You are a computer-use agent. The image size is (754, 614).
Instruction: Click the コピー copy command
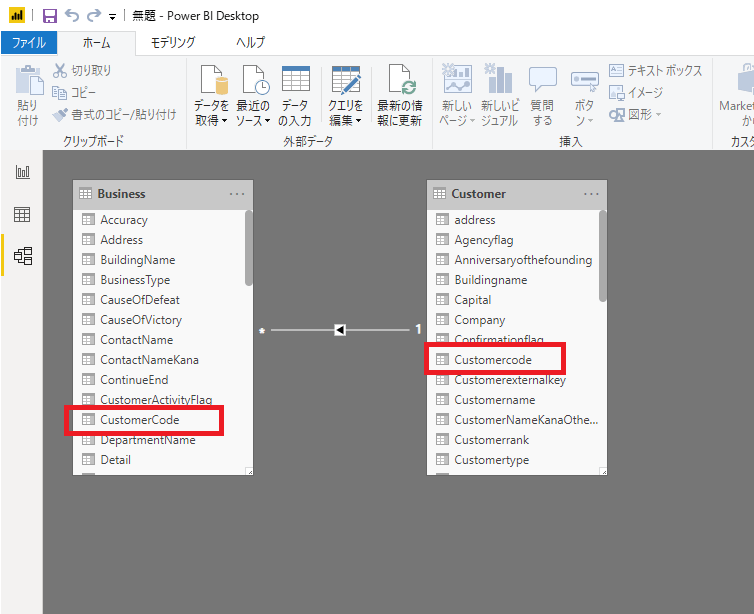pos(74,92)
